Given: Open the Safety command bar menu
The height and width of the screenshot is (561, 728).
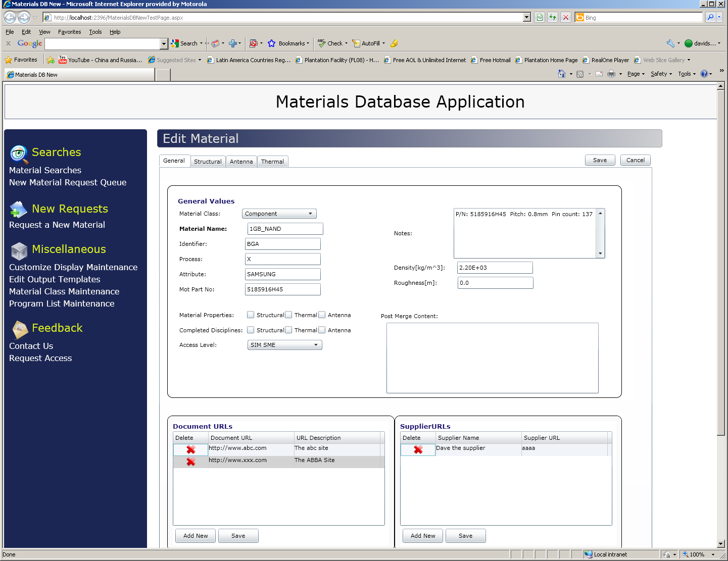Looking at the screenshot, I should pyautogui.click(x=661, y=74).
